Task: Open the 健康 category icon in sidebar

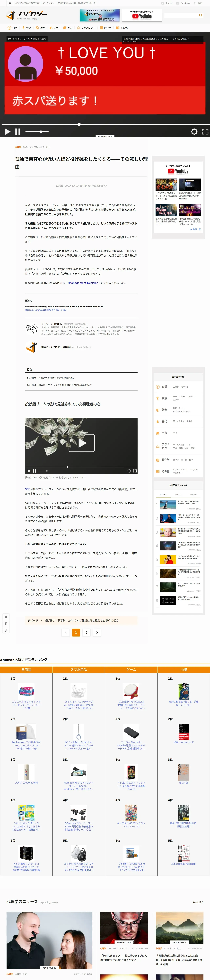Action: click(x=158, y=398)
